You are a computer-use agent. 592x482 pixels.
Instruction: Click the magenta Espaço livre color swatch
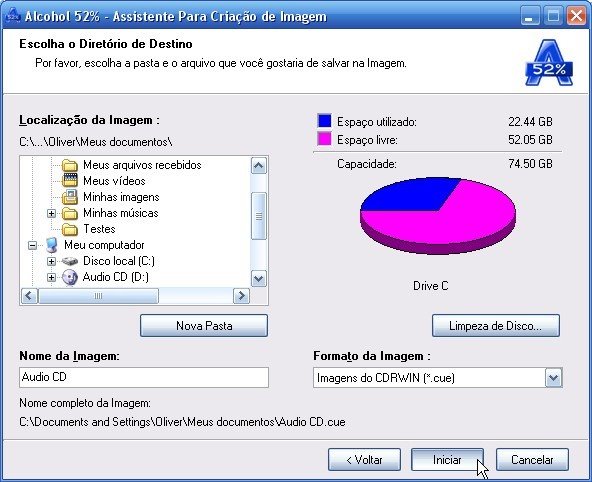click(x=324, y=139)
